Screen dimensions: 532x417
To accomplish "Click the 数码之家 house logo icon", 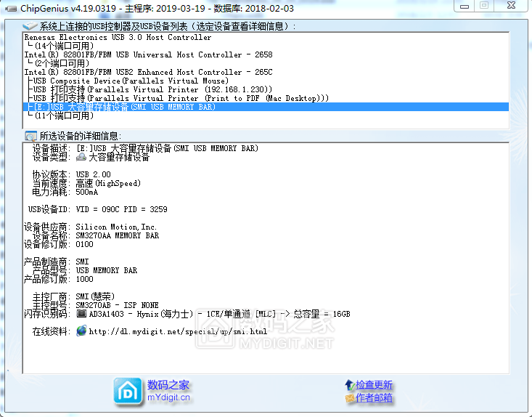I will 128,392.
